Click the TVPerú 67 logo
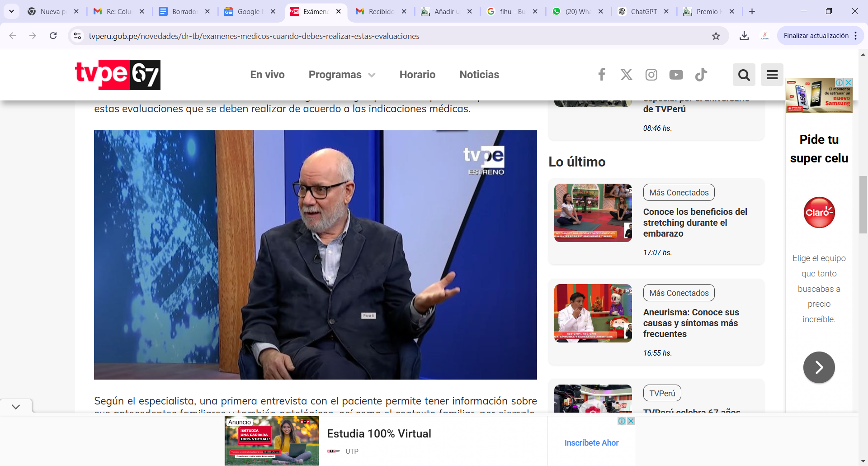This screenshot has width=868, height=466. (118, 75)
